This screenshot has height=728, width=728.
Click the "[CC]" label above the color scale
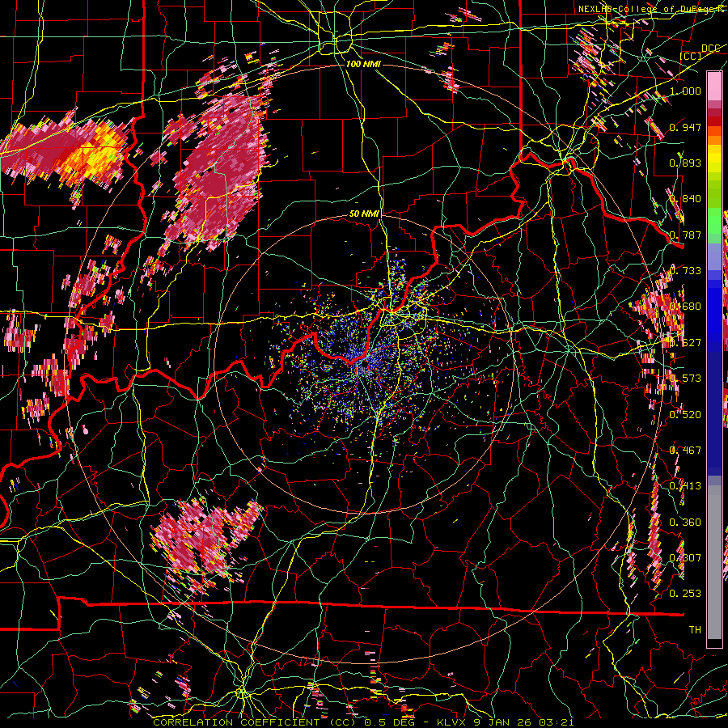[691, 56]
